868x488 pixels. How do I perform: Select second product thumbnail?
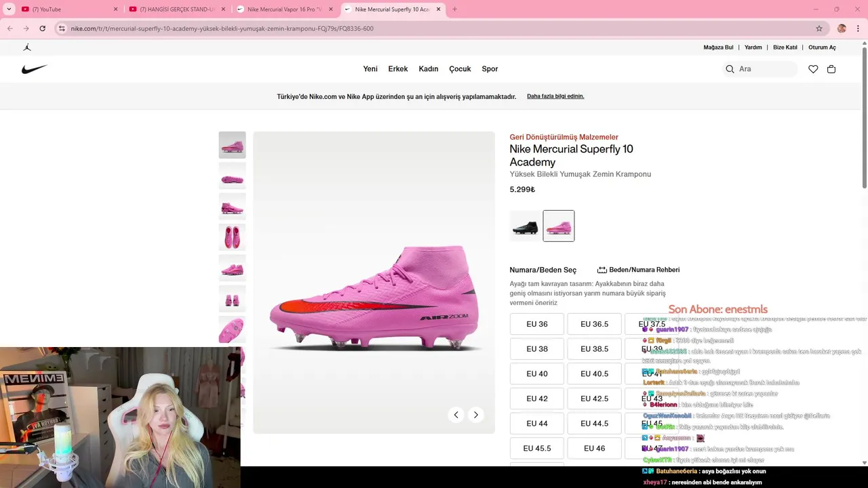pos(232,176)
